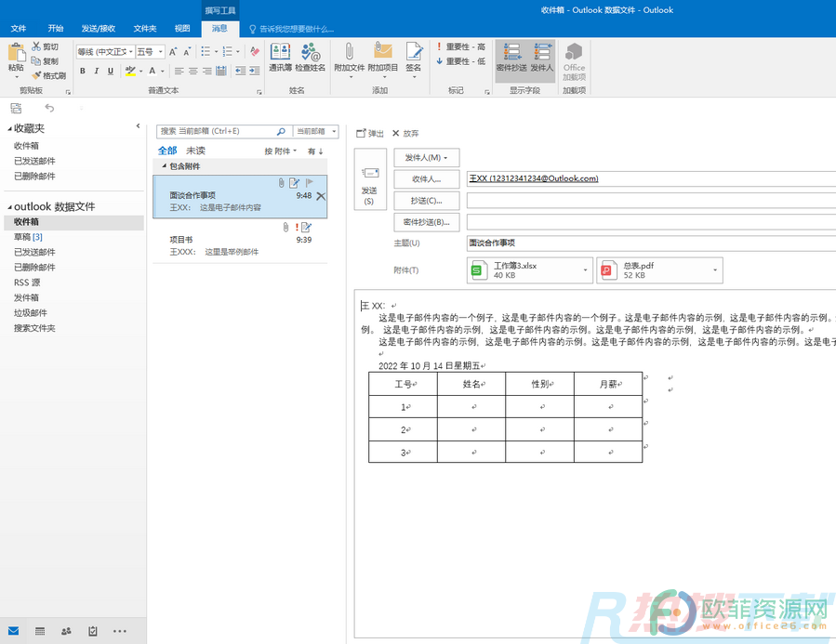The width and height of the screenshot is (836, 644).
Task: Open the Address Book (通讯簿)
Action: [x=281, y=57]
